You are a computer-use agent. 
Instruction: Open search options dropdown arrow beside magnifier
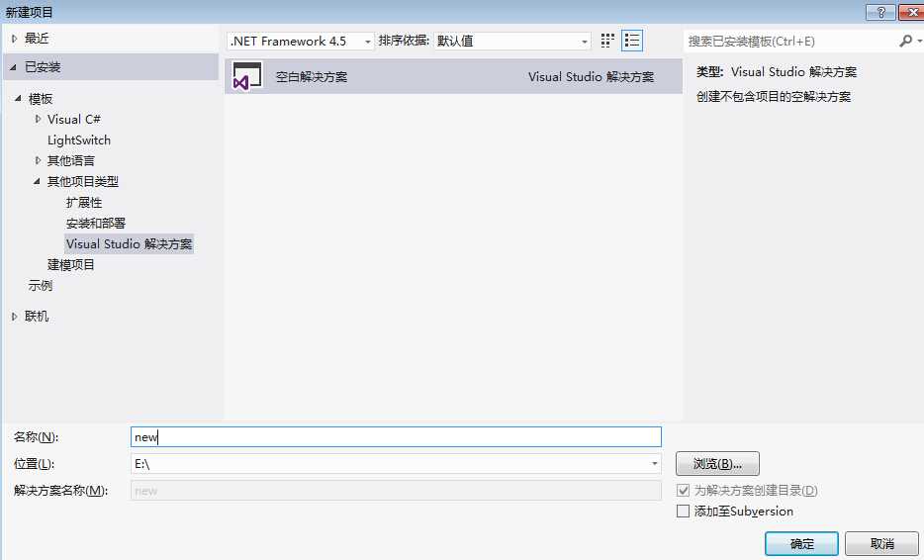point(919,41)
